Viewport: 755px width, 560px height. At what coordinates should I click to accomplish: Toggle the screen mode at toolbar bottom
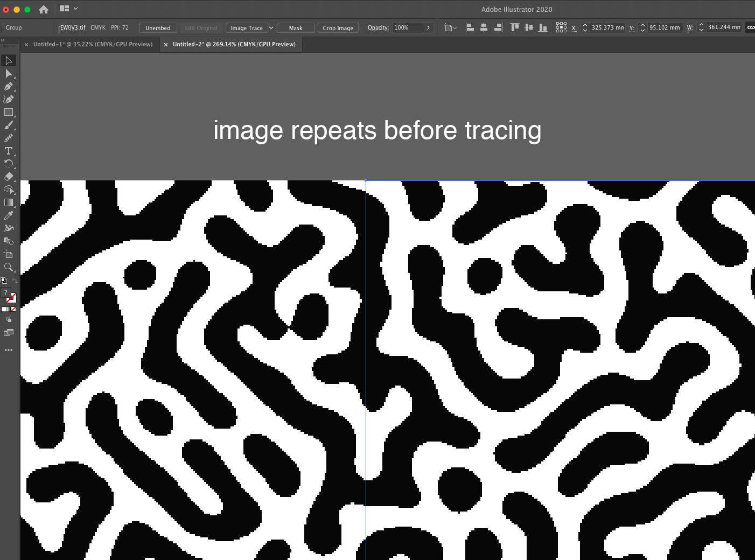pos(9,333)
